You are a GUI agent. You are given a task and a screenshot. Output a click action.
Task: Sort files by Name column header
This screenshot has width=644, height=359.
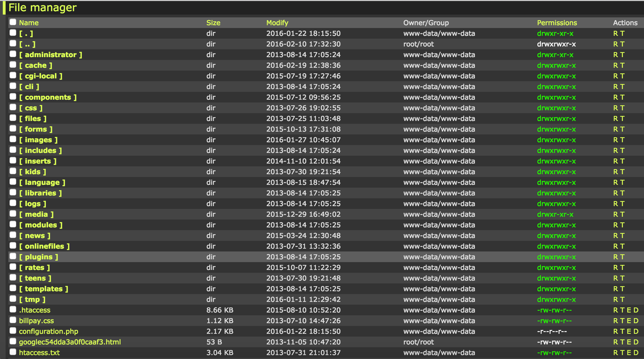[29, 24]
